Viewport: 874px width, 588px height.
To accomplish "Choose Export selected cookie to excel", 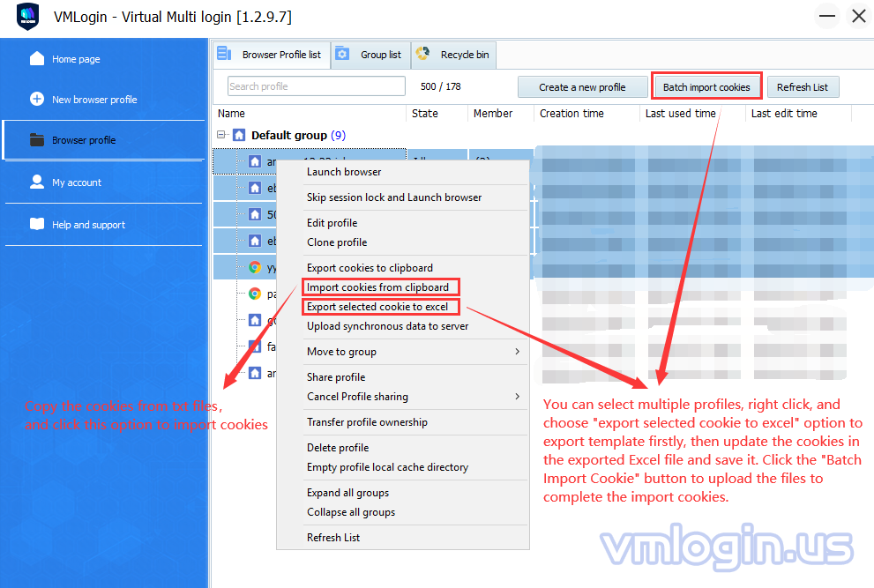I will click(x=378, y=307).
